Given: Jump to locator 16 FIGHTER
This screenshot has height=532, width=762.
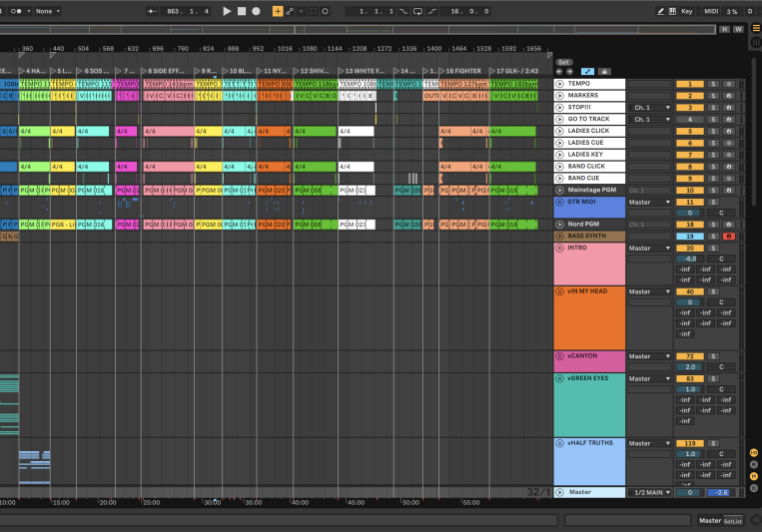Looking at the screenshot, I should 460,71.
